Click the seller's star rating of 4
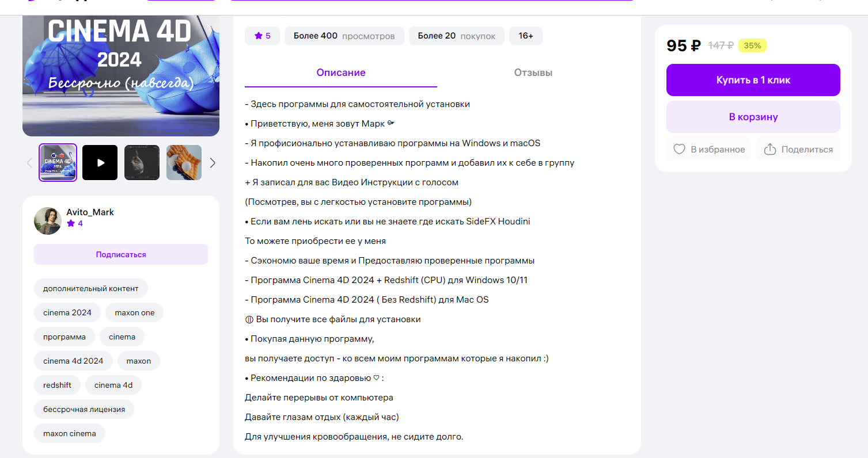Image resolution: width=868 pixels, height=458 pixels. point(75,223)
